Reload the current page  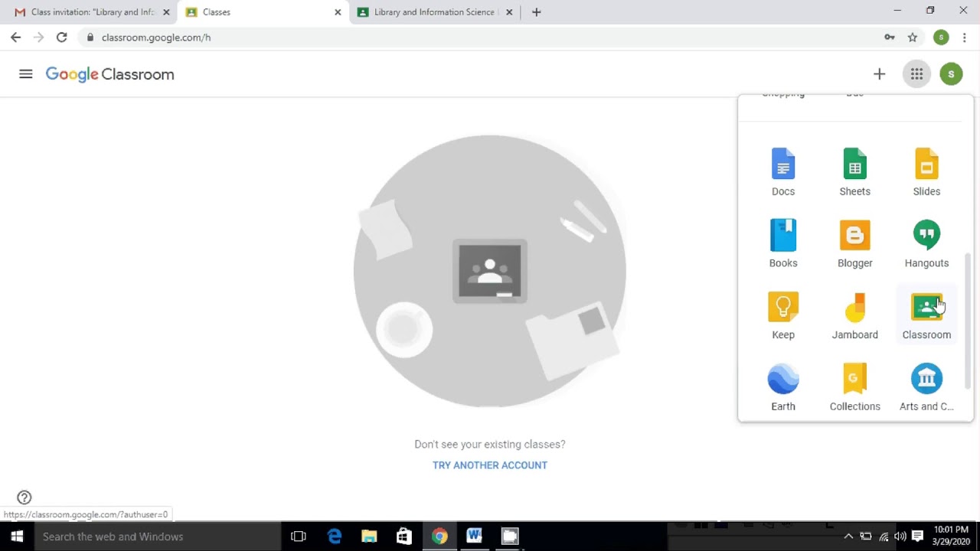[x=61, y=37]
